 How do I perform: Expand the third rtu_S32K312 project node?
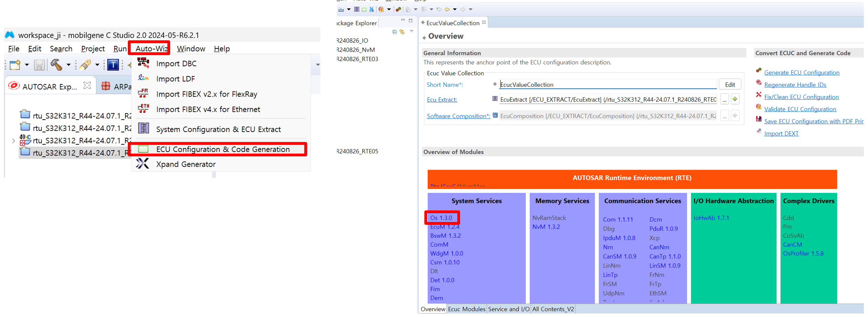13,141
